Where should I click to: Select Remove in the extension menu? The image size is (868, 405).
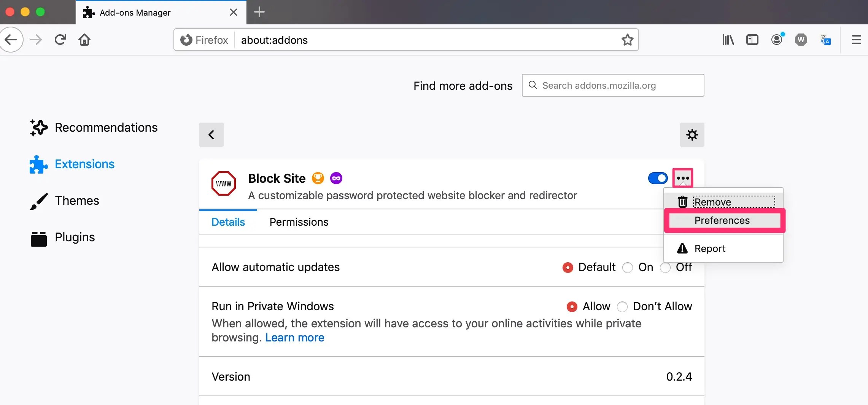point(712,202)
